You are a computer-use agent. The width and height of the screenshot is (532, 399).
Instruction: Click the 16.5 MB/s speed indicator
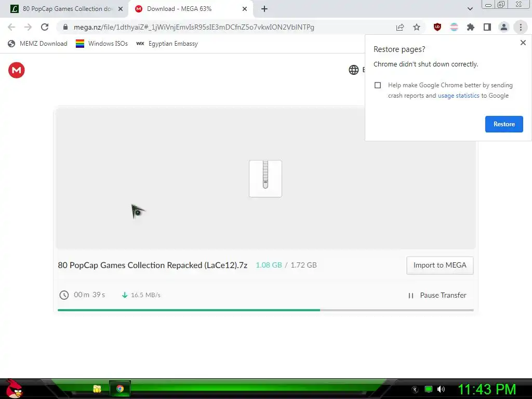(145, 295)
